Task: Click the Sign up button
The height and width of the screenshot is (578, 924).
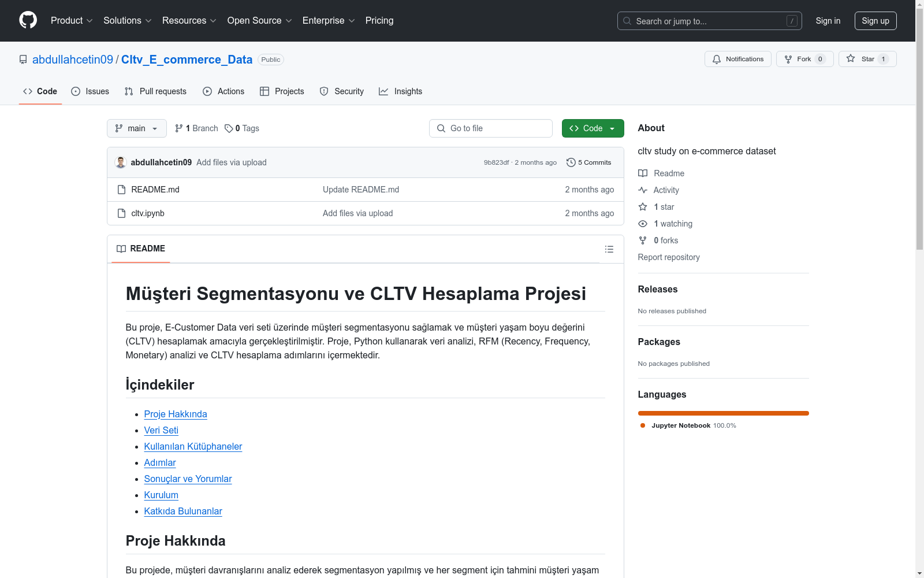Action: click(x=875, y=21)
